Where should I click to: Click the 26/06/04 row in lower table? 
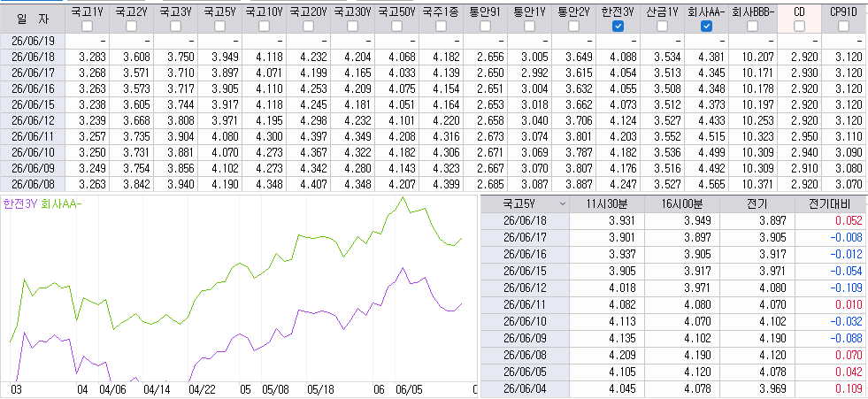click(x=673, y=389)
